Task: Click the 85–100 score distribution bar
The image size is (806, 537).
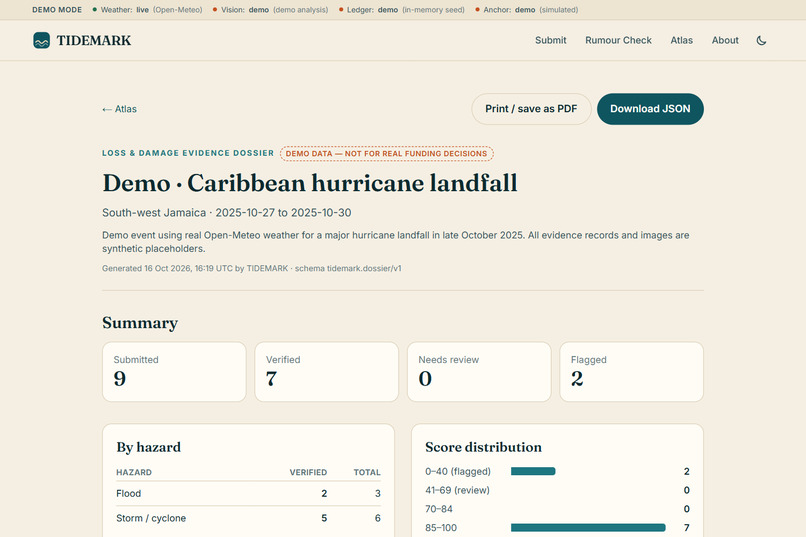Action: [x=588, y=528]
